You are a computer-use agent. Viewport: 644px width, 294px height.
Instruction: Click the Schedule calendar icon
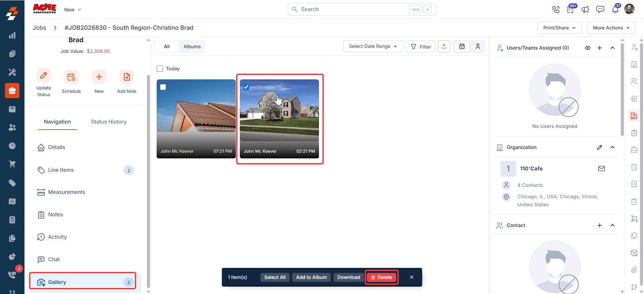coord(71,77)
